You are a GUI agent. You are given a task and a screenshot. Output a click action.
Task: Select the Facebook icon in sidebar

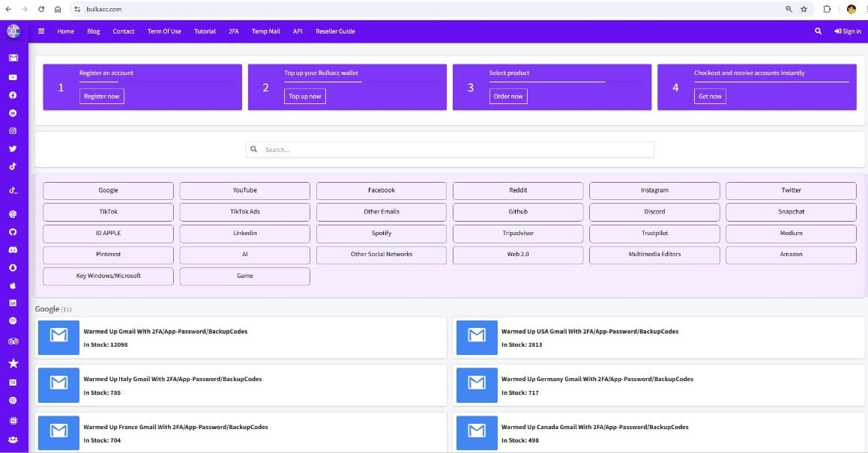point(13,95)
